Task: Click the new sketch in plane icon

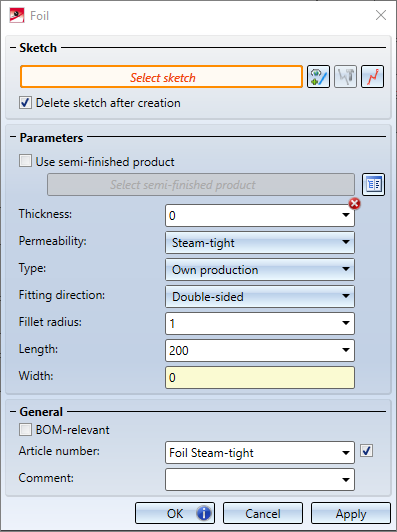Action: (318, 77)
